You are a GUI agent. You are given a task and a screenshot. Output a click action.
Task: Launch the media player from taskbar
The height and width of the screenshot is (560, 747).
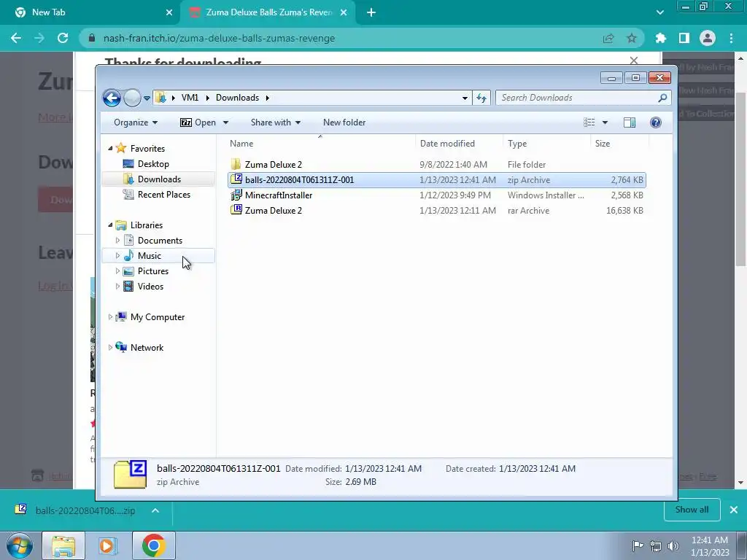pos(107,545)
